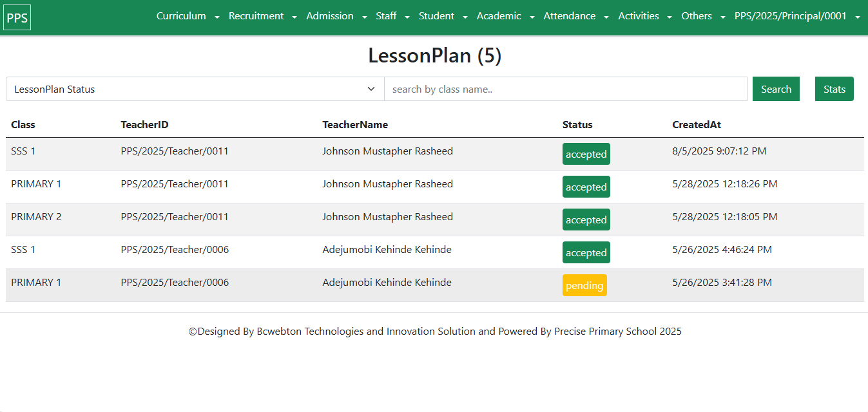Click the yellow pending status badge

point(584,285)
